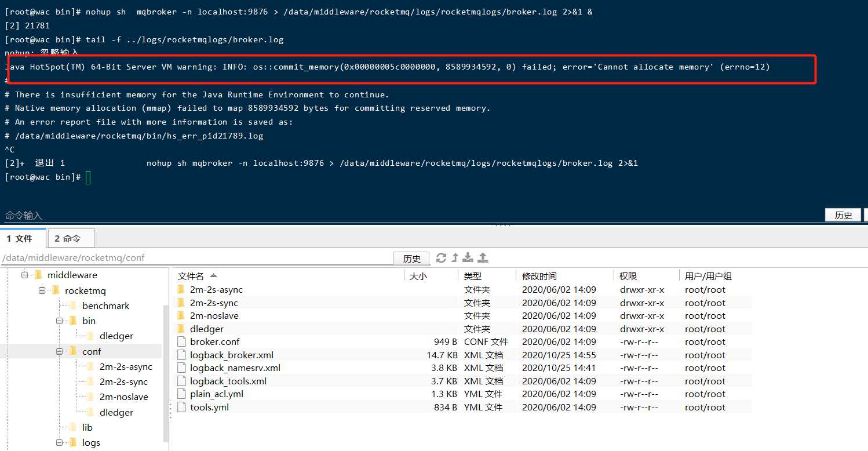Click the benchmark folder icon in tree
Screen dimensions: 868x451
click(x=72, y=305)
